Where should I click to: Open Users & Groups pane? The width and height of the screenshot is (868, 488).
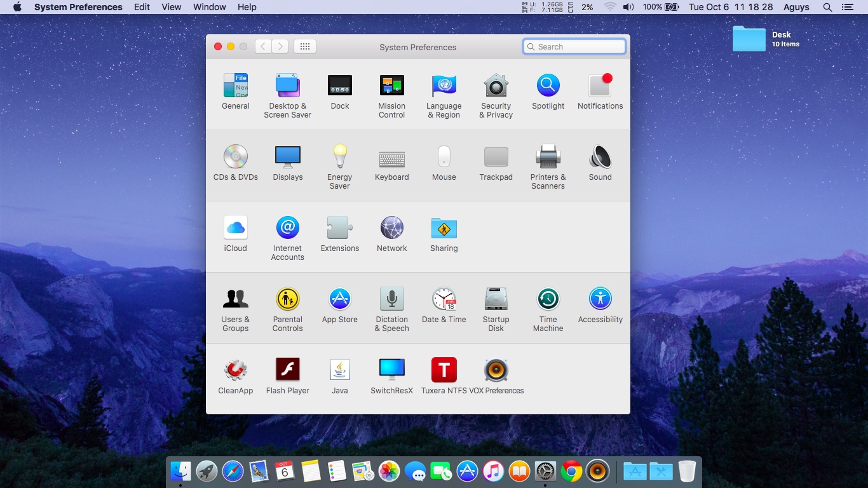[236, 309]
